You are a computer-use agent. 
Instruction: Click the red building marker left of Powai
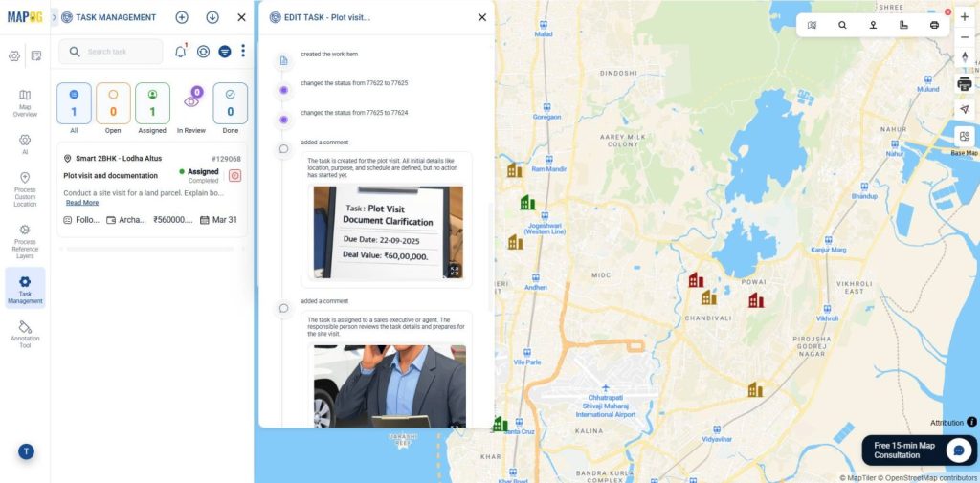pos(696,279)
